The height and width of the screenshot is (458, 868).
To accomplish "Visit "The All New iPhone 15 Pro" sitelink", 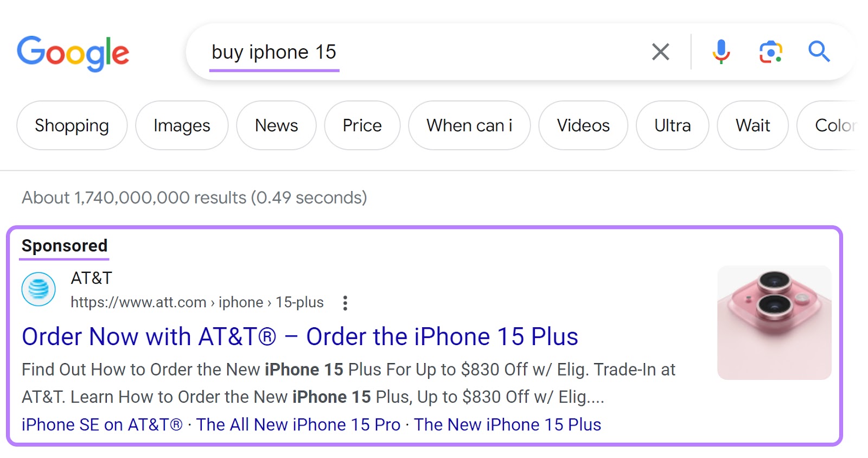I will pyautogui.click(x=298, y=424).
